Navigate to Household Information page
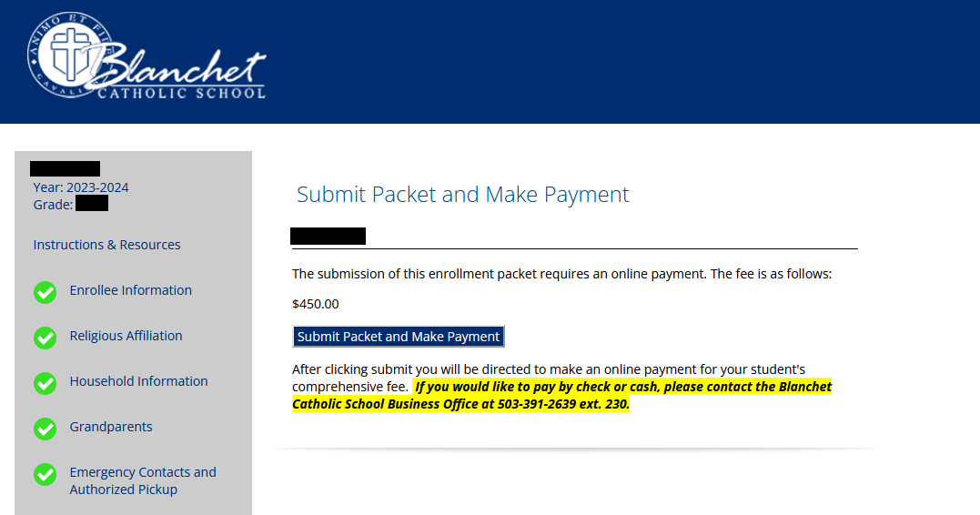This screenshot has height=515, width=980. pos(138,381)
